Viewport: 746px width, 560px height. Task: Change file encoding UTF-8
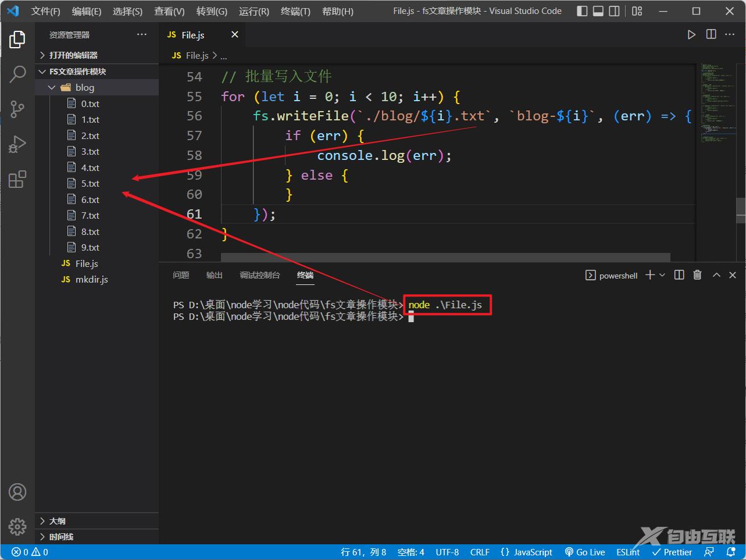[x=447, y=552]
